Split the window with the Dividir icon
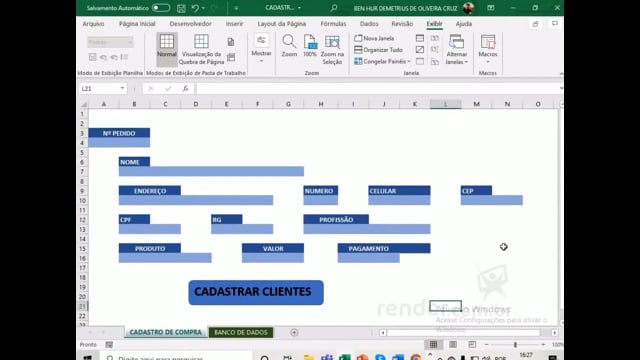 click(420, 38)
